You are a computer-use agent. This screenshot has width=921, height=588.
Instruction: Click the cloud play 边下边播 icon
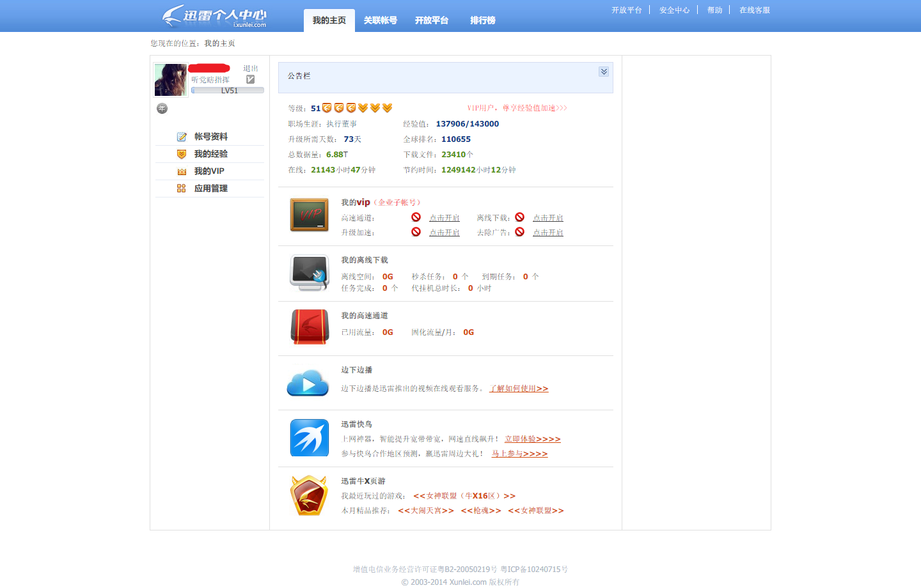308,382
